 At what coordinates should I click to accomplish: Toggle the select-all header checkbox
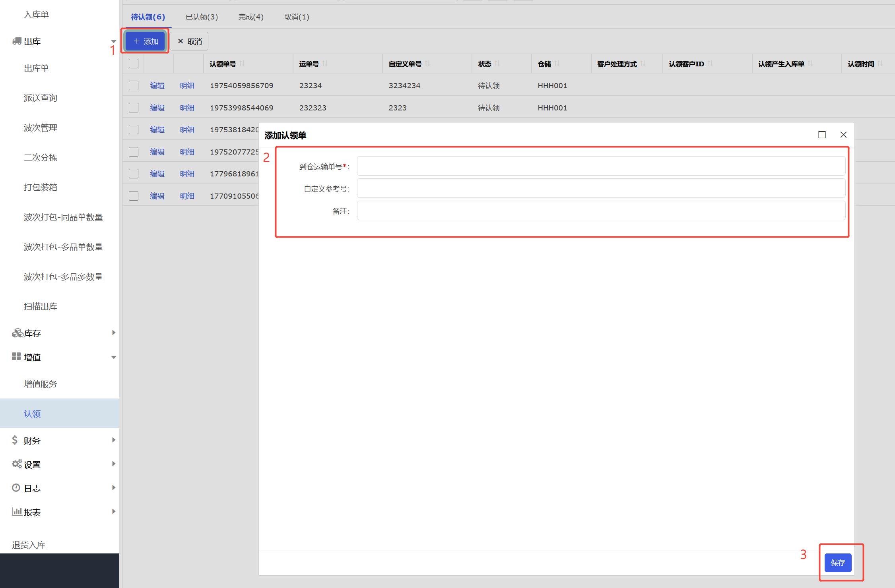tap(134, 64)
